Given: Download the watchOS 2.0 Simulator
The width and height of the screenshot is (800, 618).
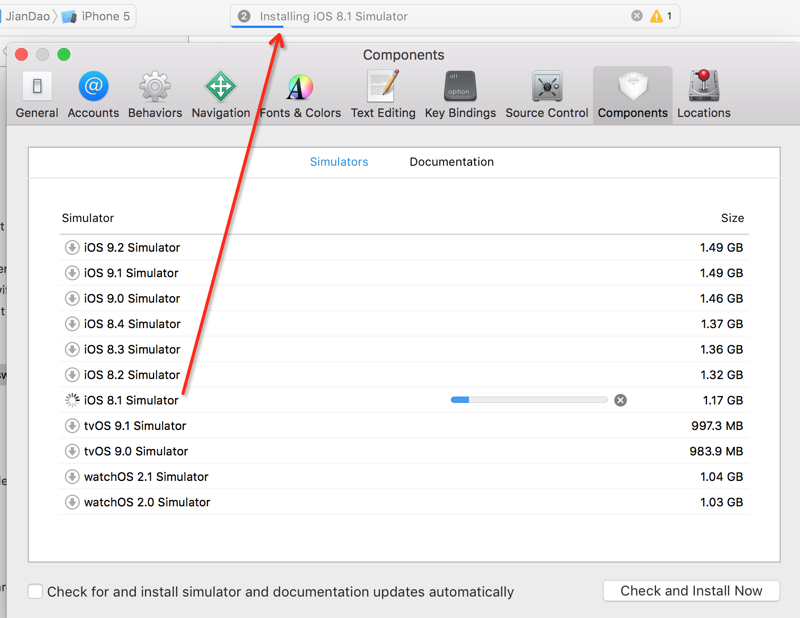Looking at the screenshot, I should (x=72, y=502).
